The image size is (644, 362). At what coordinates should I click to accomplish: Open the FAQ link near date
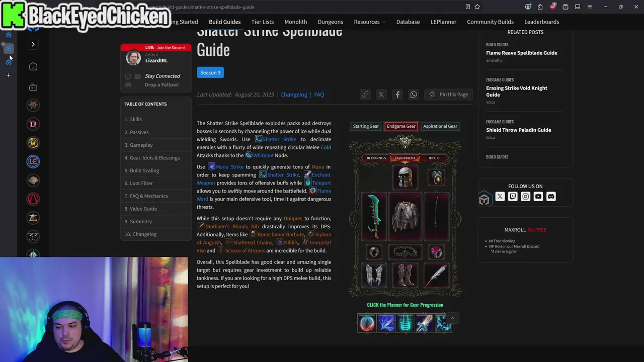[319, 95]
